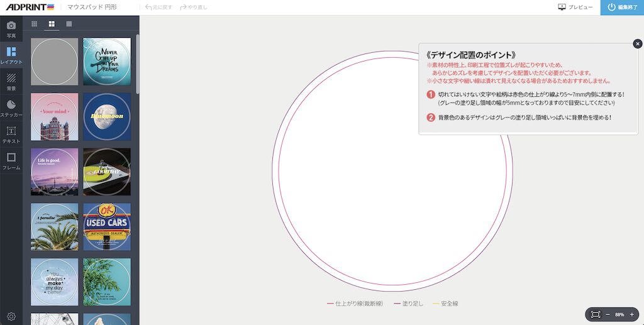
Task: Choose the Bluemoon layout
Action: coord(107,116)
